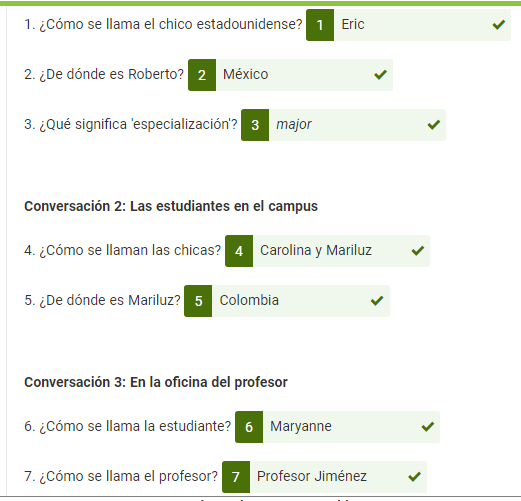Click the green number 4 badge
The height and width of the screenshot is (501, 521).
click(239, 251)
